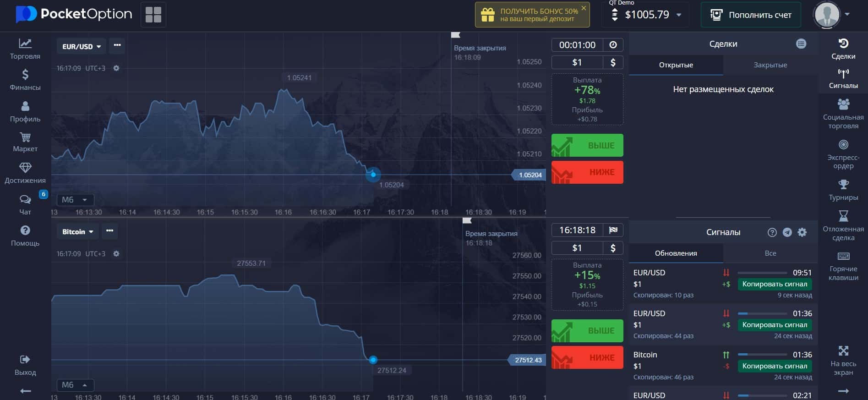Open Bitcoin chart more options menu
This screenshot has width=868, height=400.
point(109,231)
